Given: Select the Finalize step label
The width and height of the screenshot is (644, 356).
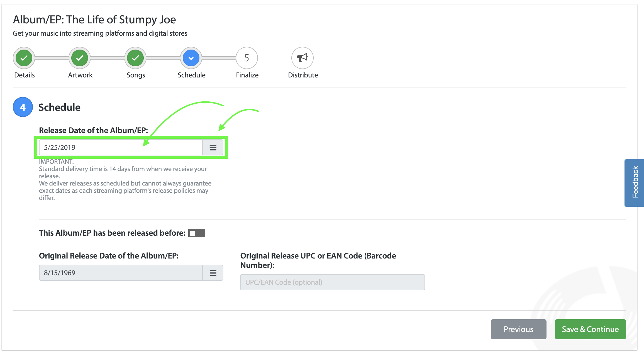Looking at the screenshot, I should coord(247,75).
